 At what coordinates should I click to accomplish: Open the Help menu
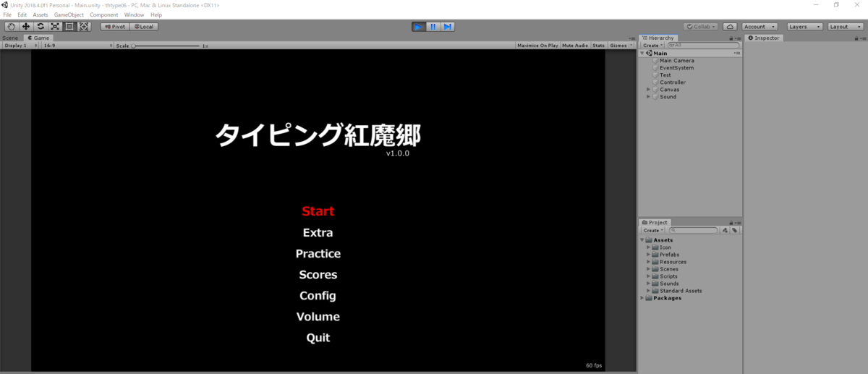[x=156, y=14]
